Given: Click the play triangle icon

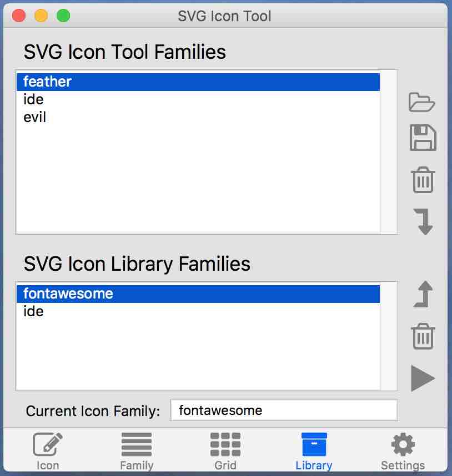Looking at the screenshot, I should click(x=423, y=378).
